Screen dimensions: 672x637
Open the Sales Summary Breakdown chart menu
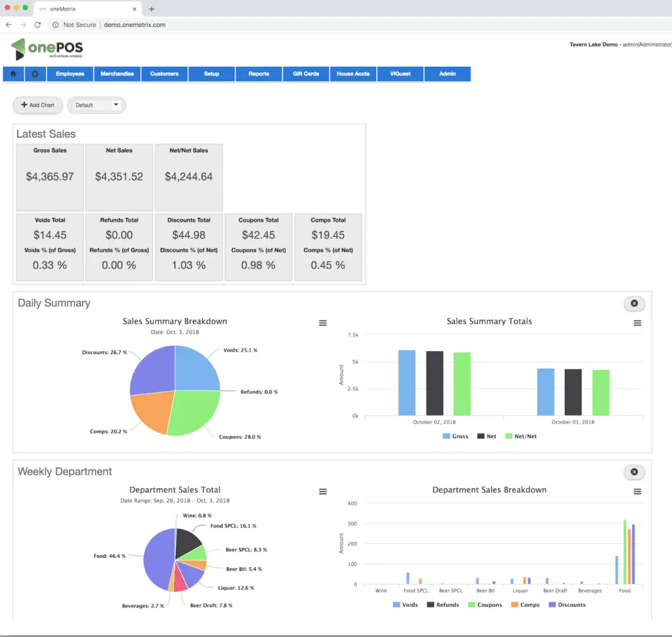(323, 323)
